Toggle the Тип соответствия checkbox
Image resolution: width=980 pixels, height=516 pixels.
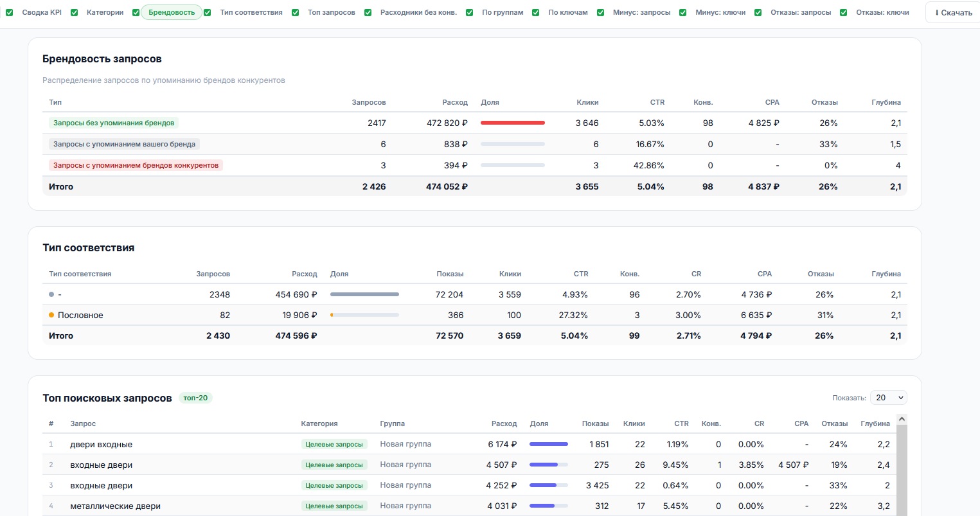click(208, 12)
